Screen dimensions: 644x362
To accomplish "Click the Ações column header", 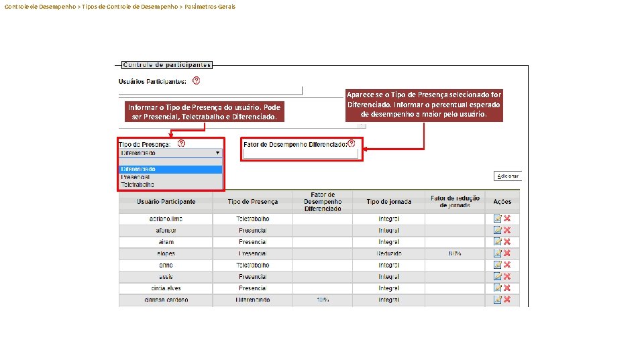I will (x=502, y=202).
